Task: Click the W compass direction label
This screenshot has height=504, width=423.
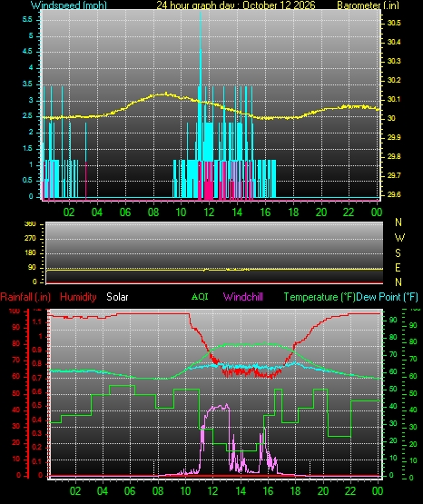Action: pos(399,238)
